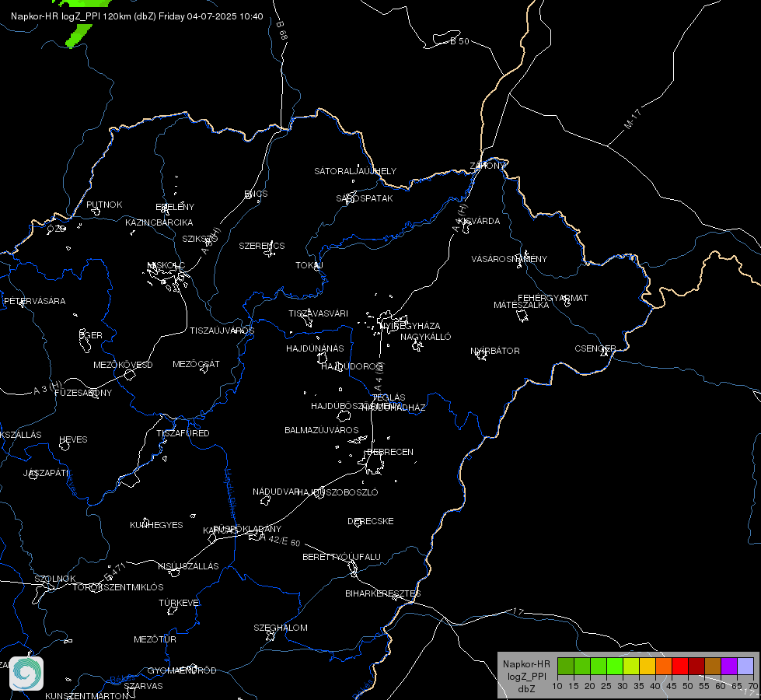Click the BALMAZÚJVÁROS label
This screenshot has width=761, height=700.
pos(321,430)
